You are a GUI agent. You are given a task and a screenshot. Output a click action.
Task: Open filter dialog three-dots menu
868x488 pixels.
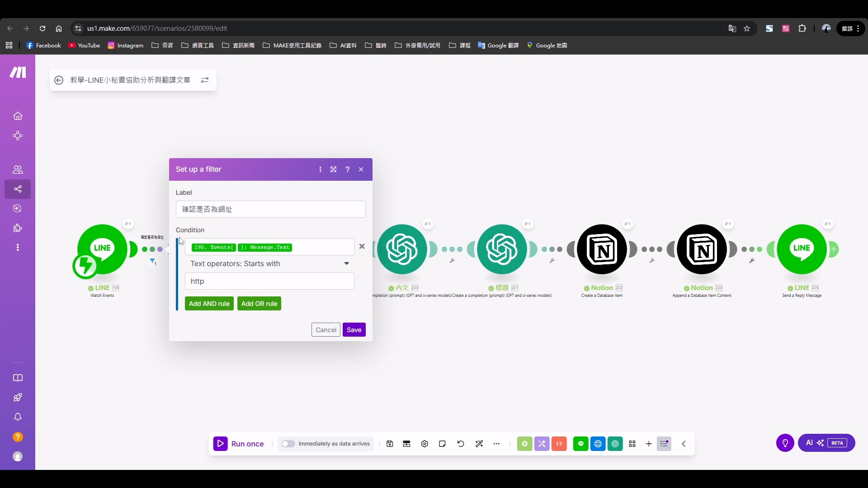click(x=320, y=169)
